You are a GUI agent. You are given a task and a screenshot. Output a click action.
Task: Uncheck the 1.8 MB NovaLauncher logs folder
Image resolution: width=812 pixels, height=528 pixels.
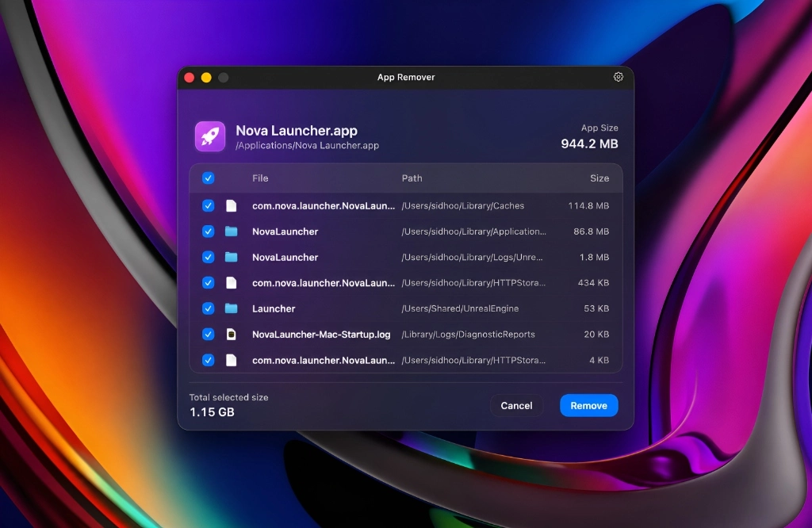(209, 258)
